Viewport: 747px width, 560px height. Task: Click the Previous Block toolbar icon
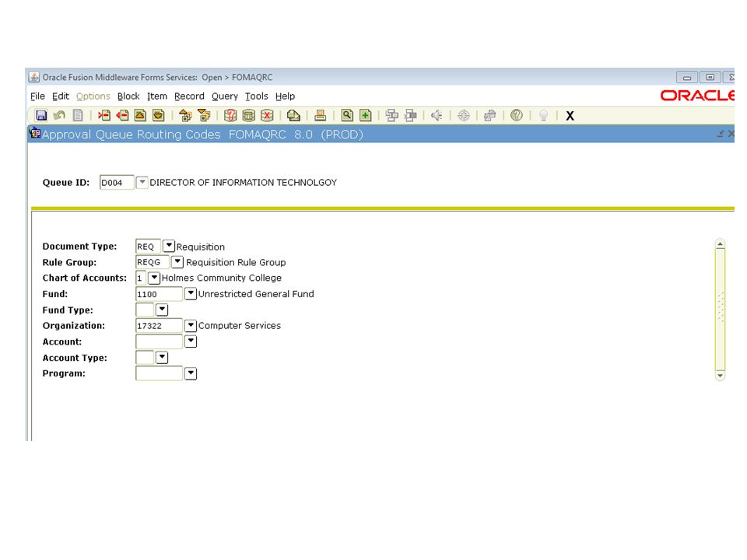pyautogui.click(x=185, y=115)
